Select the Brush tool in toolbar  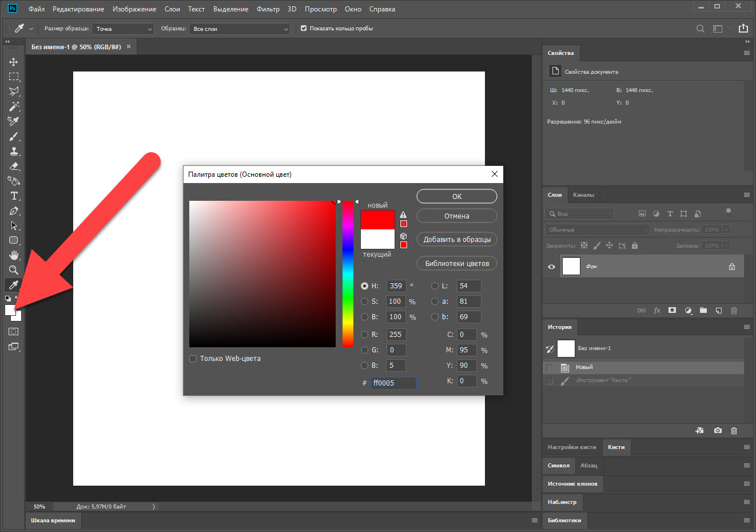(x=14, y=136)
